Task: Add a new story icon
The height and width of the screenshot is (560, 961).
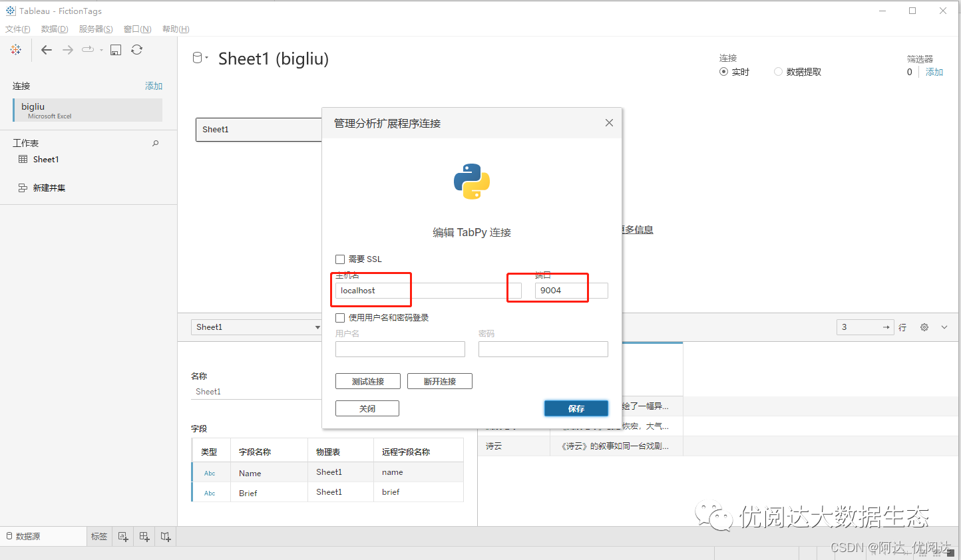Action: (x=166, y=537)
